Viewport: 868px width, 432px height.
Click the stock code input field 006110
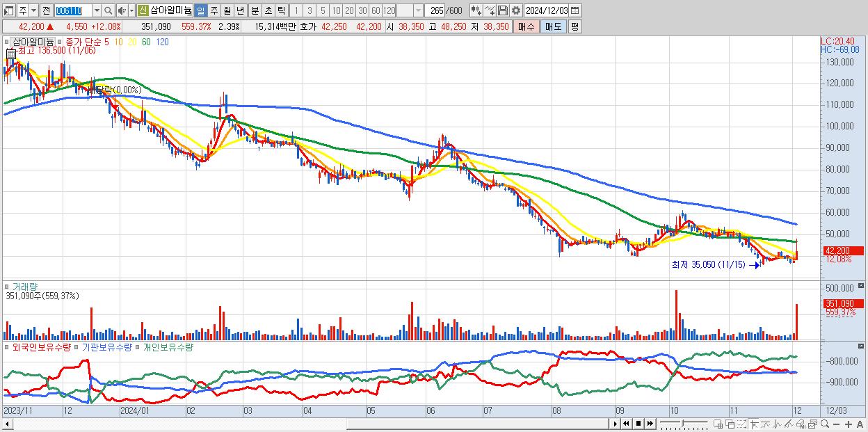[72, 10]
